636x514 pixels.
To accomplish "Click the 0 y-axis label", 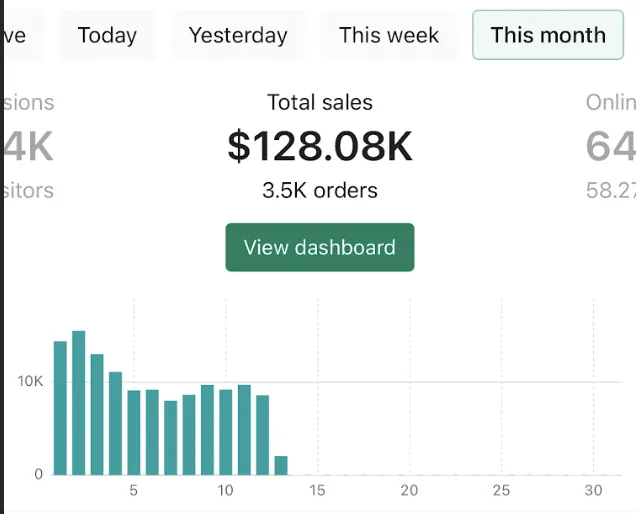I will (39, 474).
